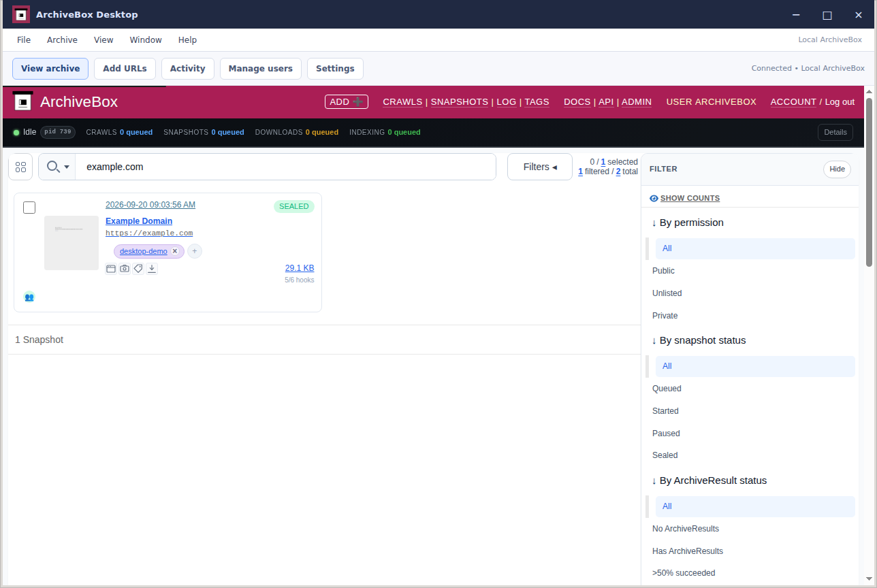Filter snapshots by Queued status

667,389
